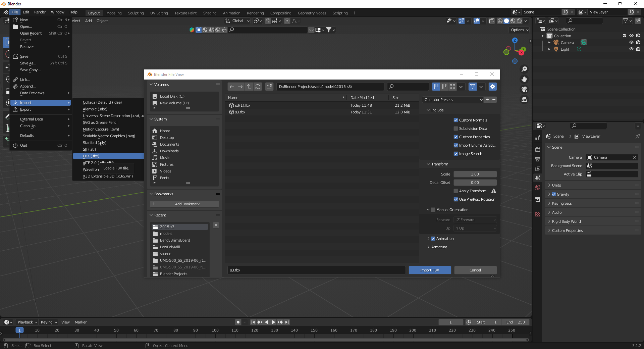This screenshot has height=349, width=644.
Task: Click Save As in File menu
Action: click(x=41, y=63)
